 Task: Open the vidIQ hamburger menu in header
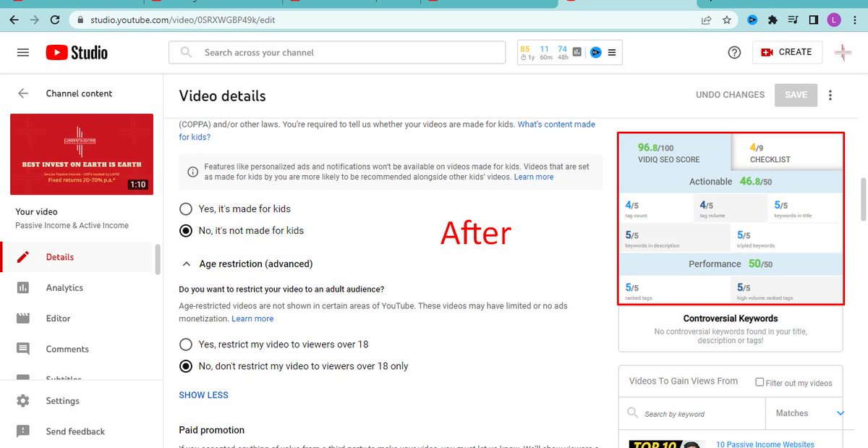(612, 52)
